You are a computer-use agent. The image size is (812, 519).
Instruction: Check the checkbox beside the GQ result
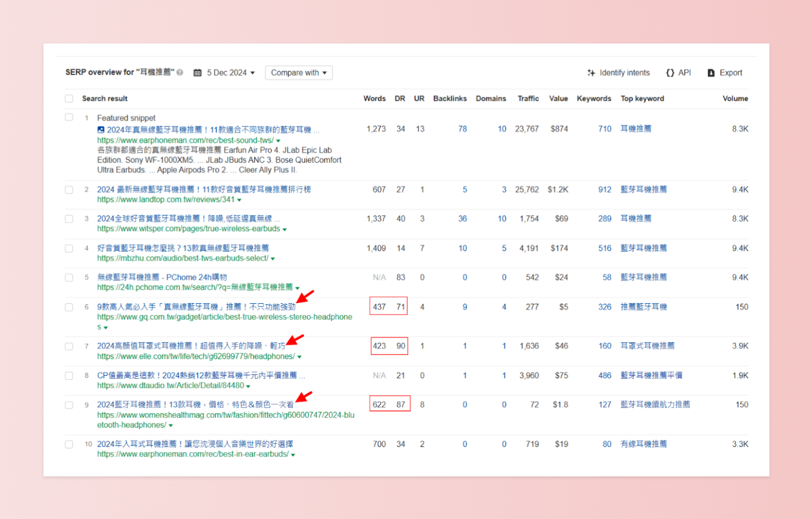[69, 307]
